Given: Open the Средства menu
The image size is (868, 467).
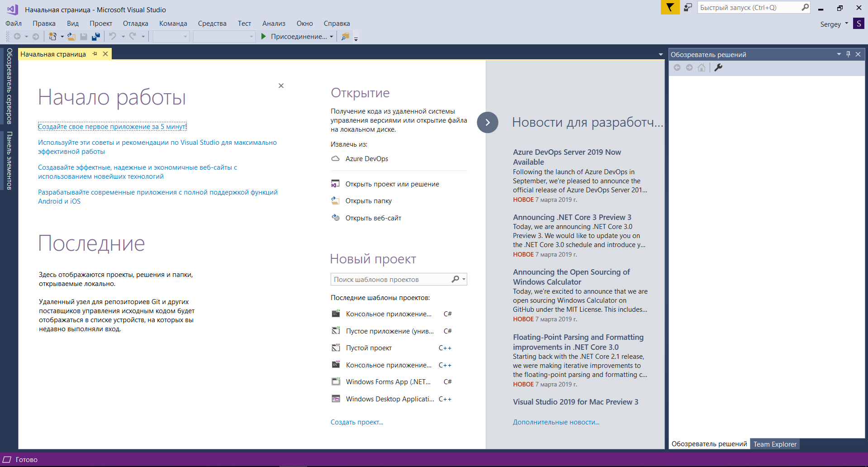Looking at the screenshot, I should (x=212, y=24).
